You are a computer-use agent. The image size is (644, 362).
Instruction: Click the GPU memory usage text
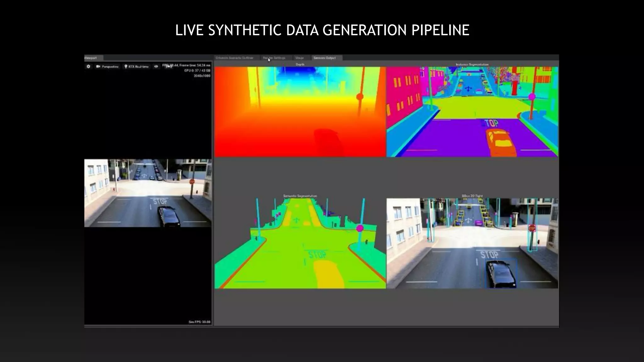click(197, 70)
